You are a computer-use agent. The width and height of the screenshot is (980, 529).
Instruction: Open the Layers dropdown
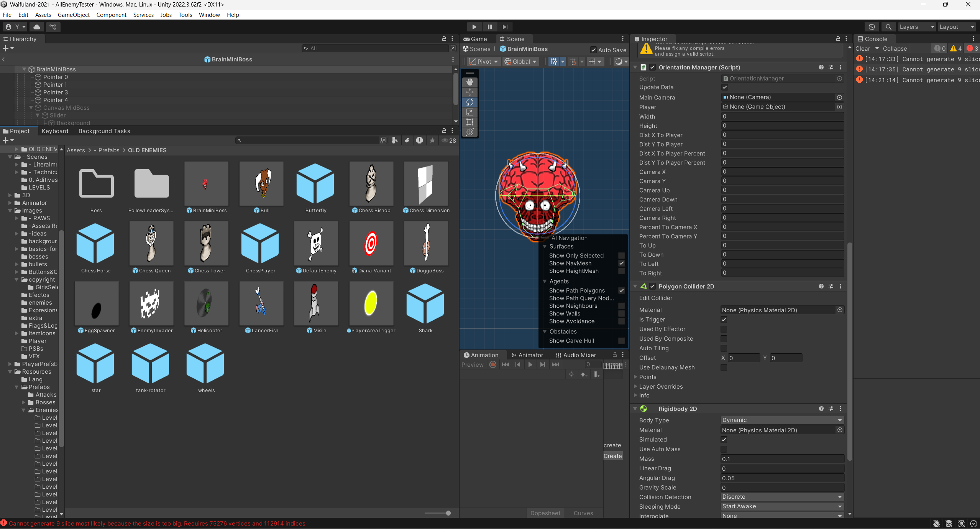click(916, 27)
